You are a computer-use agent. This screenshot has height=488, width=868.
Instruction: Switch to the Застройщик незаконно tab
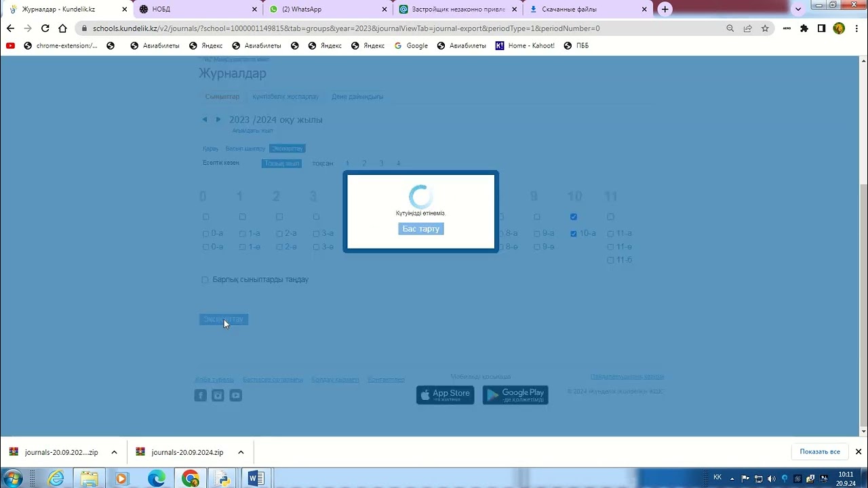pos(458,9)
